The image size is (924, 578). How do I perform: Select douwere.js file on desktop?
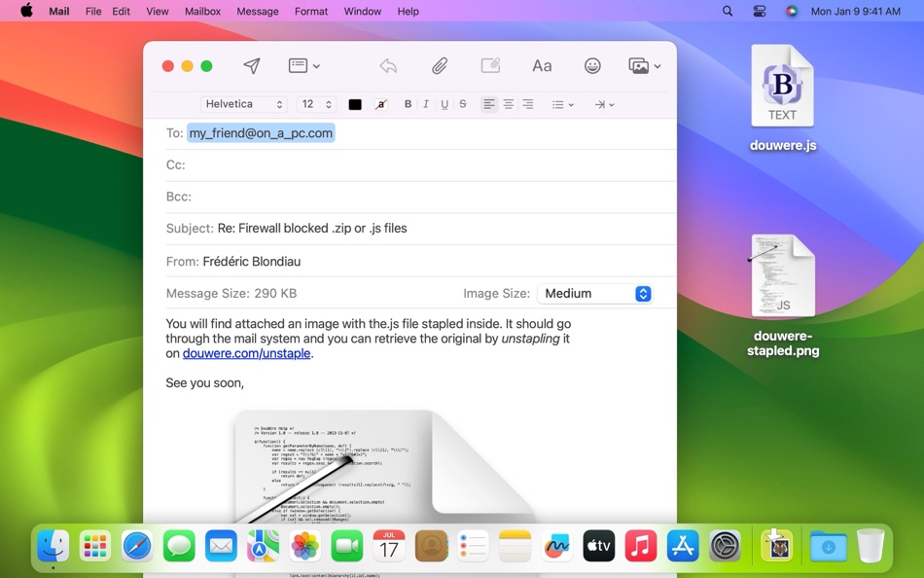783,98
